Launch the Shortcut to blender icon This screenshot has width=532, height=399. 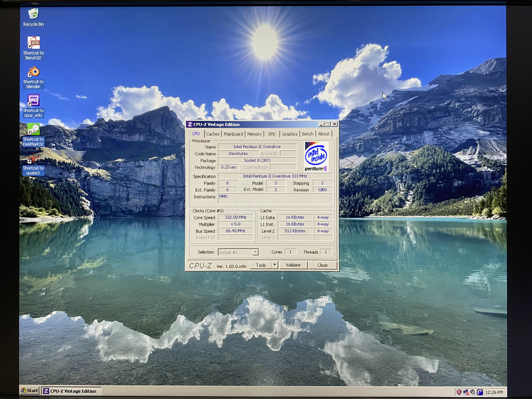pyautogui.click(x=33, y=72)
